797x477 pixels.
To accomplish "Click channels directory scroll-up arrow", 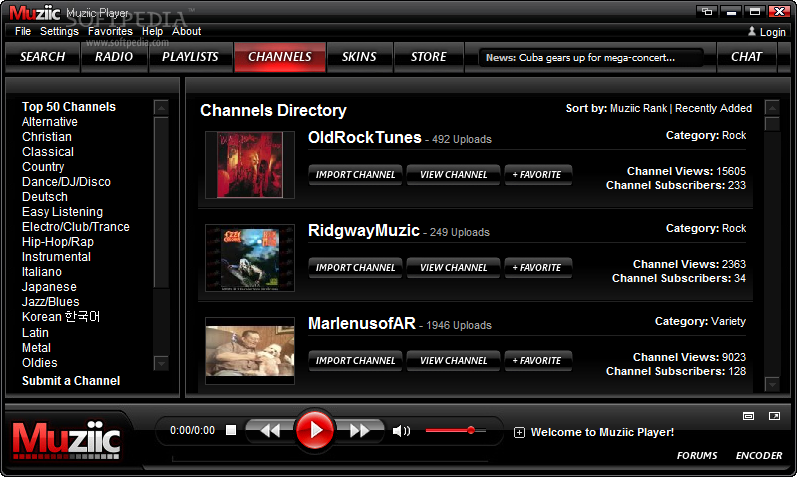I will [772, 107].
